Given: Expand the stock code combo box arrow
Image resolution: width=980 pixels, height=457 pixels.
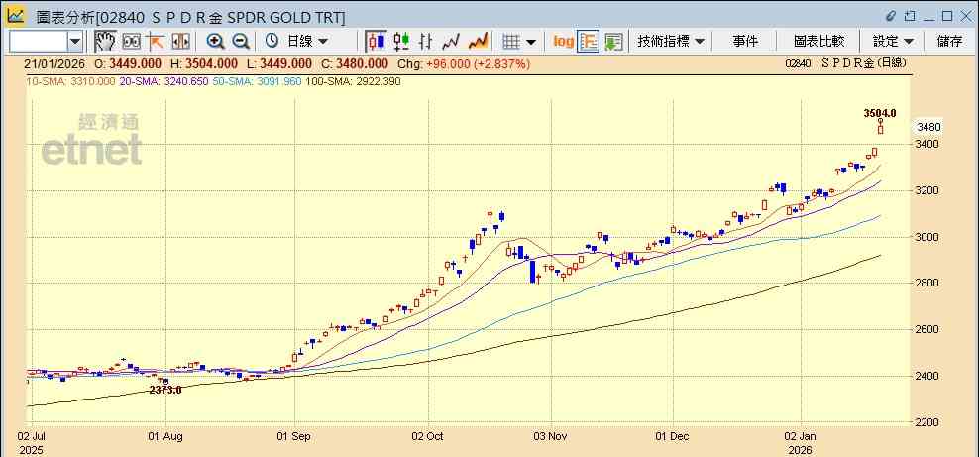Looking at the screenshot, I should coord(75,42).
